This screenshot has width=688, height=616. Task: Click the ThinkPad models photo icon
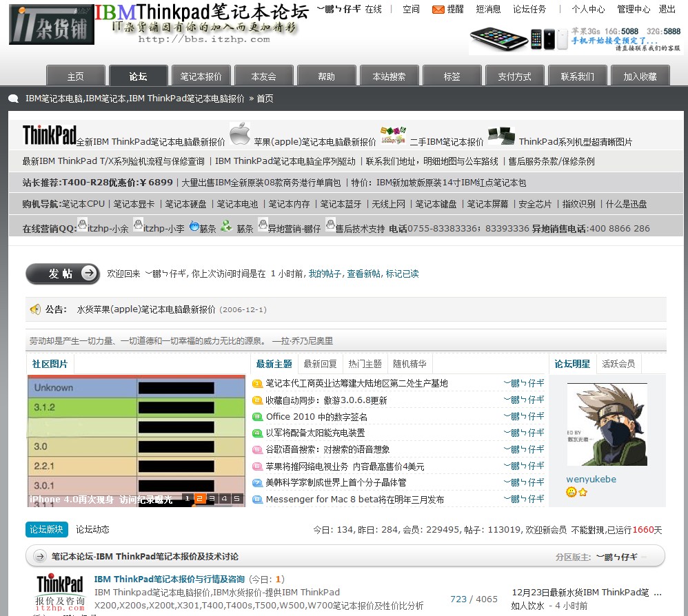(501, 136)
